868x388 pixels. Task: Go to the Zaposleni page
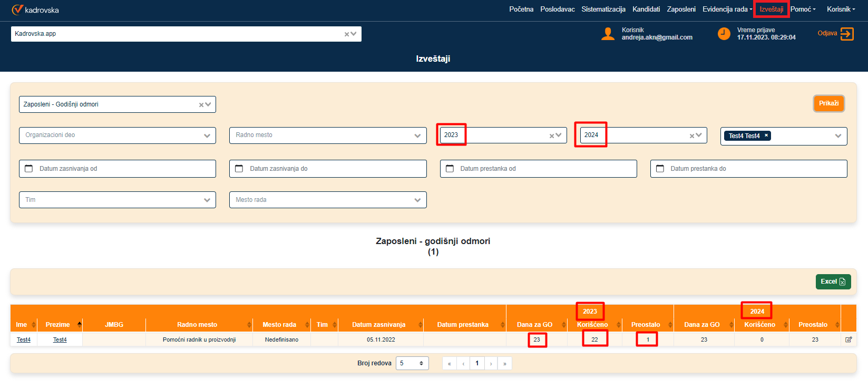(681, 9)
